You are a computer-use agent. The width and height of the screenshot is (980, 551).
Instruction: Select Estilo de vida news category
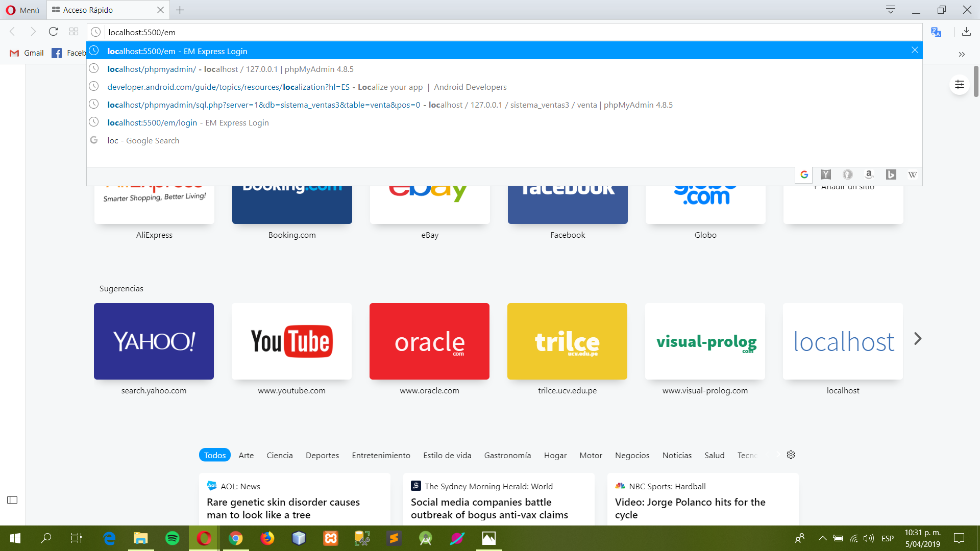click(x=447, y=455)
